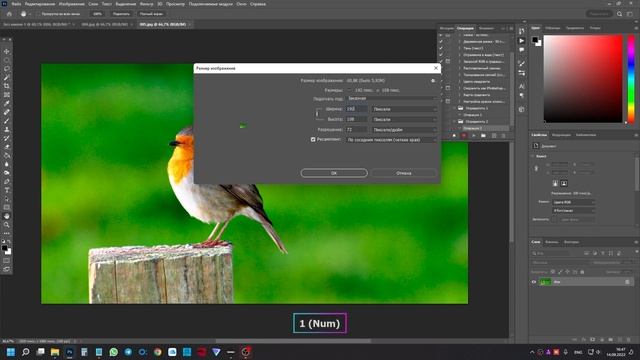Screen dimensions: 640x360
Task: Open width units dropdown 'Пикселы'
Action: (404, 109)
